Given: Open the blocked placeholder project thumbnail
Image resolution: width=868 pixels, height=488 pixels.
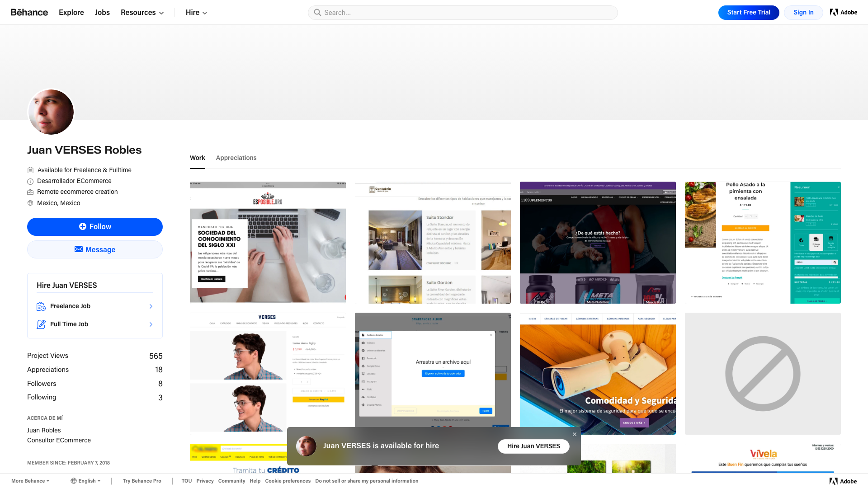Looking at the screenshot, I should coord(763,374).
